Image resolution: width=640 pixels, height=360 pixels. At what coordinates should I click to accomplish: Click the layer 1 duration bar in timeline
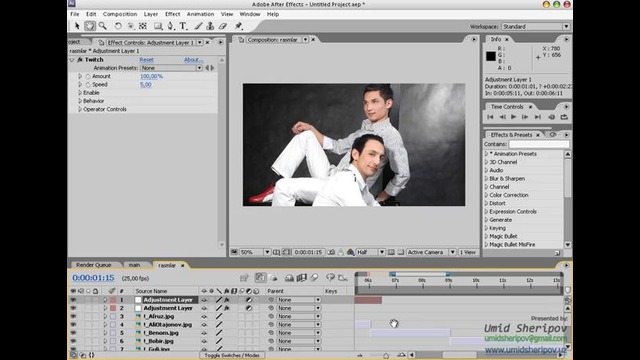tap(368, 300)
